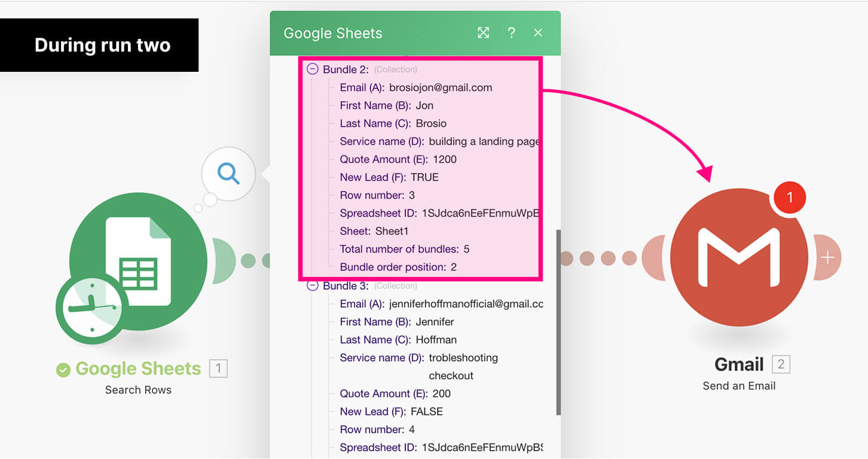Viewport: 868px width, 459px height.
Task: Click the 'Send an Email' caption
Action: (x=739, y=386)
